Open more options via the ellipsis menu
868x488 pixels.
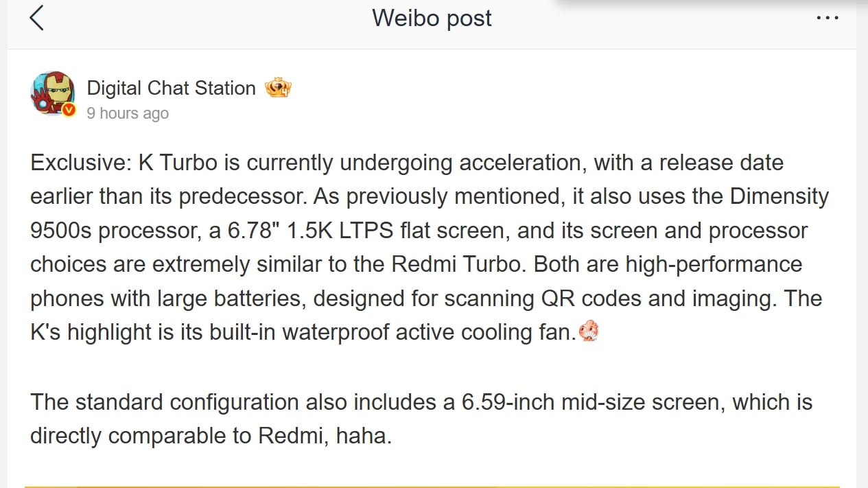[827, 19]
